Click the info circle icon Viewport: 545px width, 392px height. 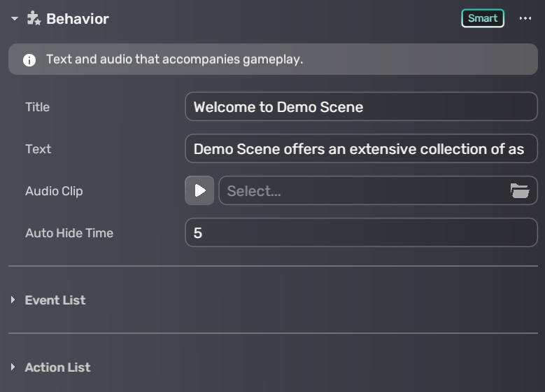click(29, 60)
